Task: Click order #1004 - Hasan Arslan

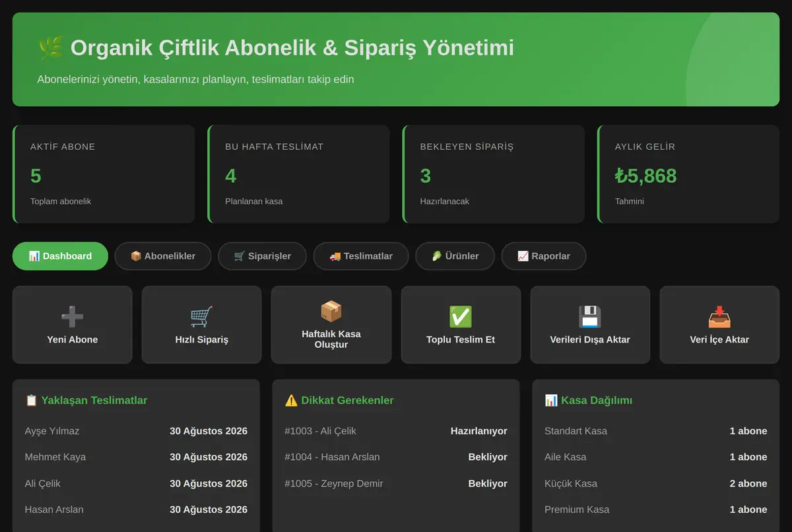Action: [x=332, y=457]
